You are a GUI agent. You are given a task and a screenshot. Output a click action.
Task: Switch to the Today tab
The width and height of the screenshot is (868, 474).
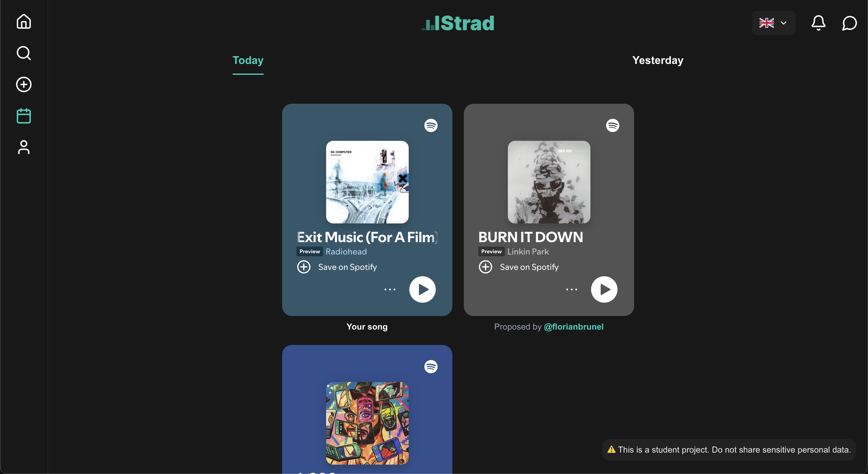coord(248,61)
